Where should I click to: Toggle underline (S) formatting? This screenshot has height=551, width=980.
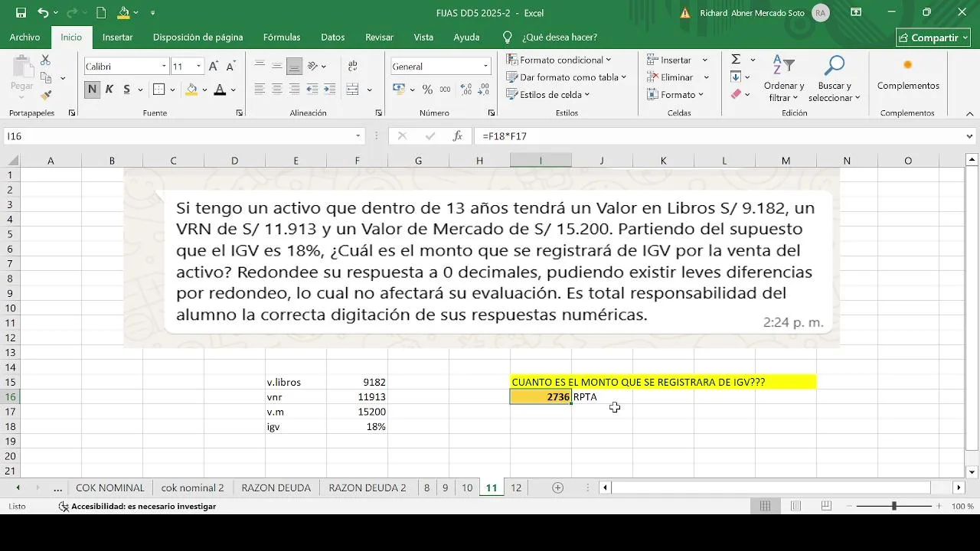(x=126, y=90)
